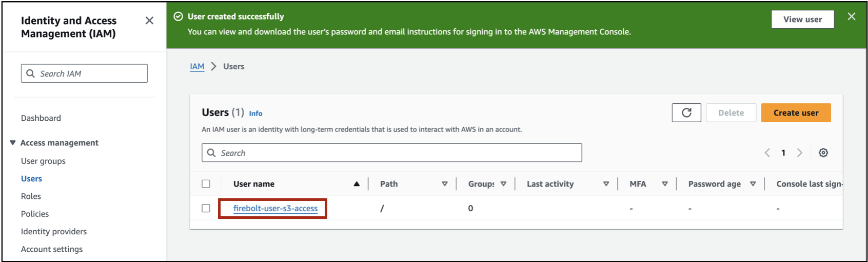This screenshot has height=262, width=868.
Task: Go to next page arrow
Action: (x=799, y=153)
